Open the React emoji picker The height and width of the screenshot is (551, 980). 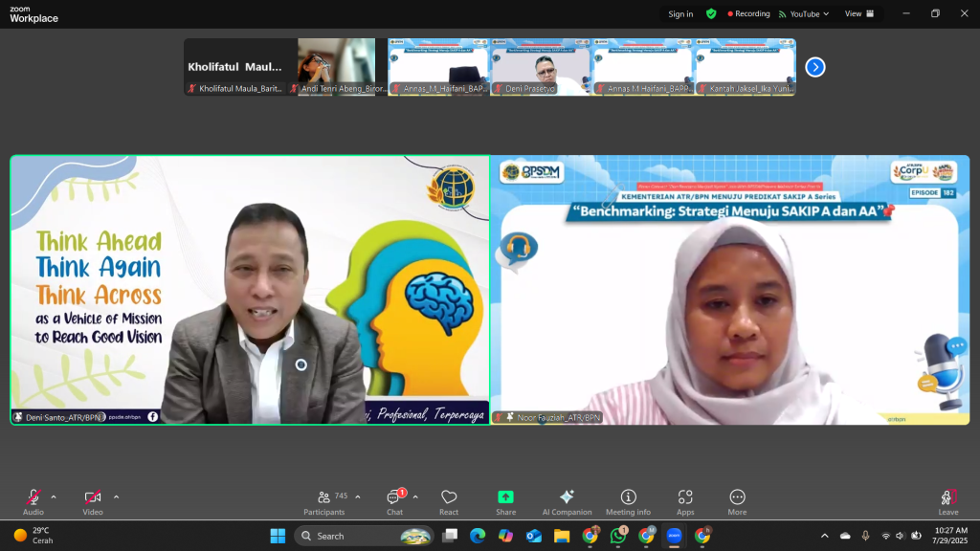point(449,501)
